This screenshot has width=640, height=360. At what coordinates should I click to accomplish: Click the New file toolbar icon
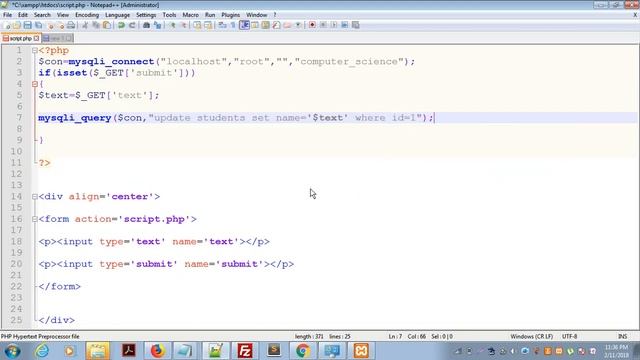tap(7, 25)
